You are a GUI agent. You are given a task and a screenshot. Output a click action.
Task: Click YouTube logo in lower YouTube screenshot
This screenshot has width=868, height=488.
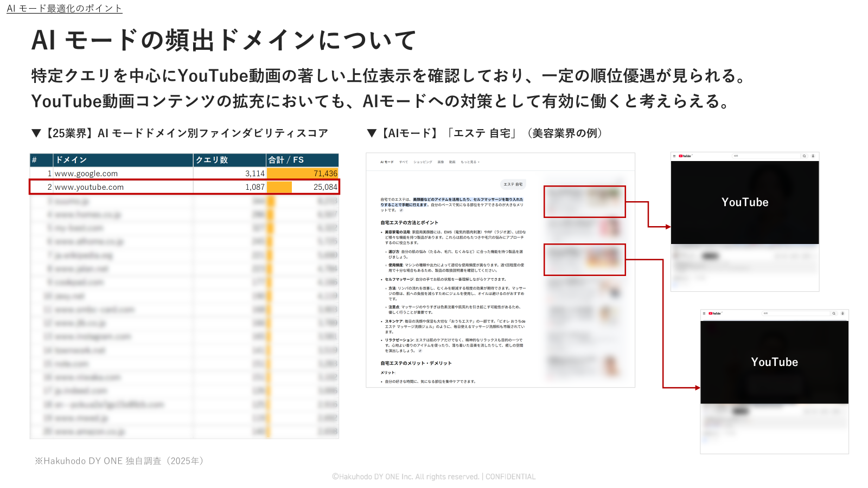715,313
